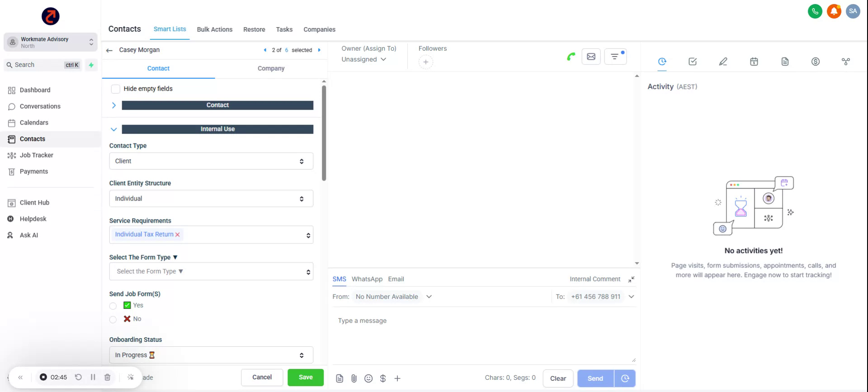Screen dimensions: 868x392
Task: Click the lightning quick actions icon
Action: pos(91,65)
